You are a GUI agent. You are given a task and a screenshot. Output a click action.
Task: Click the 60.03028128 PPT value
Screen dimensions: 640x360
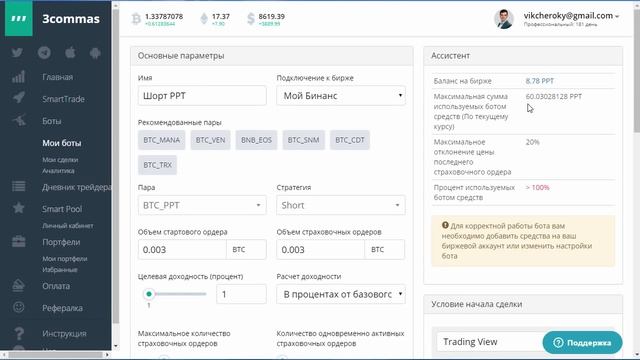(553, 97)
